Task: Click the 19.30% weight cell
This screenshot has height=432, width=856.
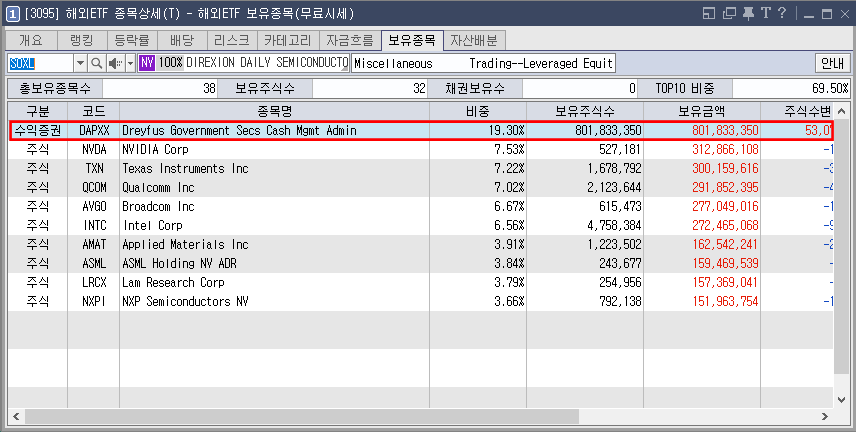Action: coord(478,131)
